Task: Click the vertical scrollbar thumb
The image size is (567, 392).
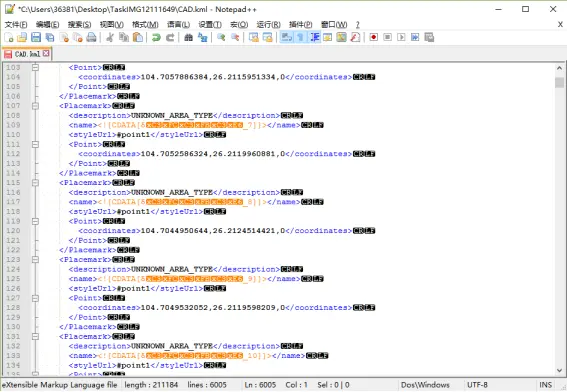Action: [x=559, y=82]
